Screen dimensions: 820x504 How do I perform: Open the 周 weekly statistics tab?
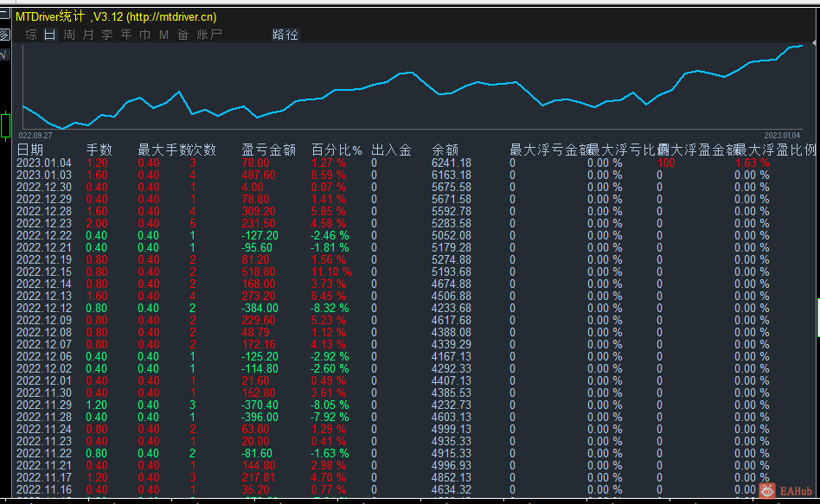pyautogui.click(x=68, y=35)
